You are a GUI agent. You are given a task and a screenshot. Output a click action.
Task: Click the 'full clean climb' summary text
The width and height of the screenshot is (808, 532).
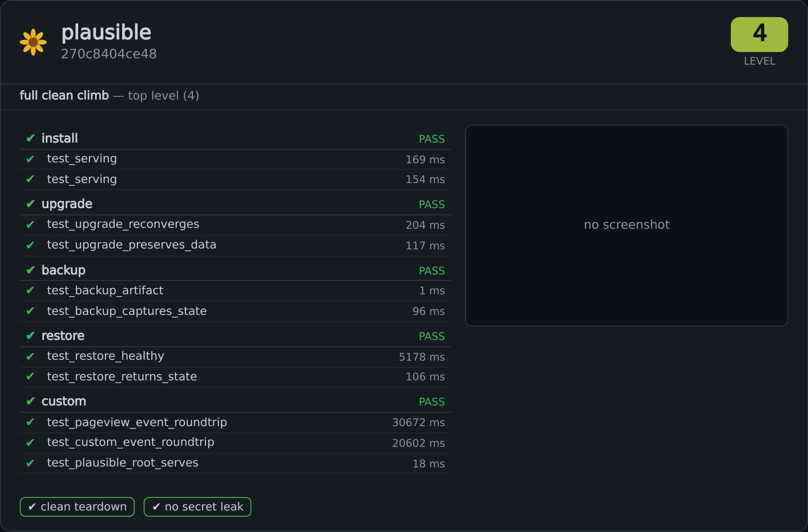[x=64, y=96]
